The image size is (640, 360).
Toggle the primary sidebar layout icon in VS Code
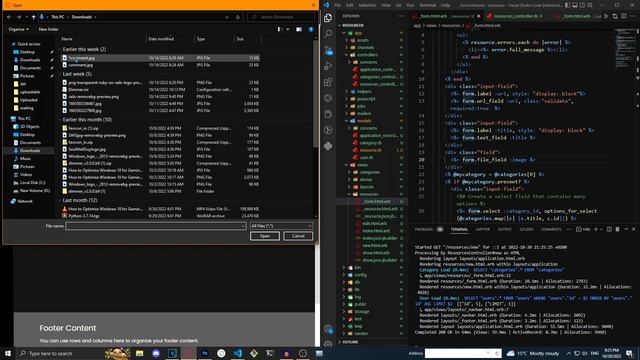click(x=567, y=5)
